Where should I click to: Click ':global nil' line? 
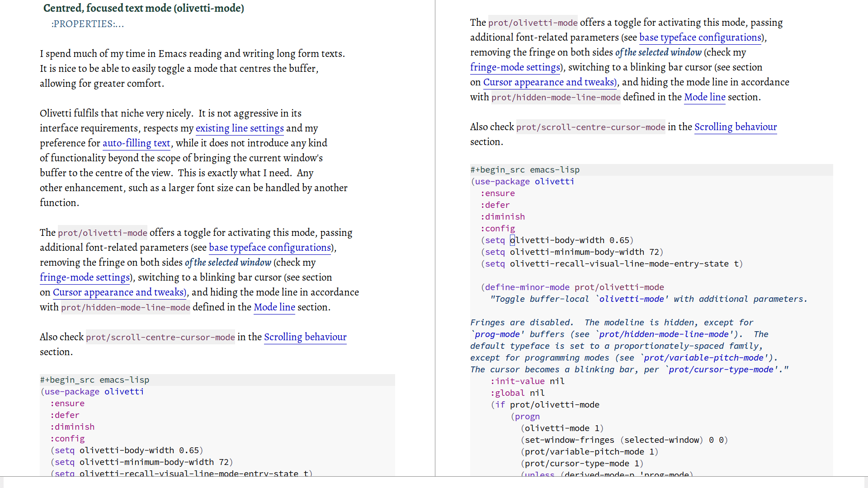coord(517,393)
